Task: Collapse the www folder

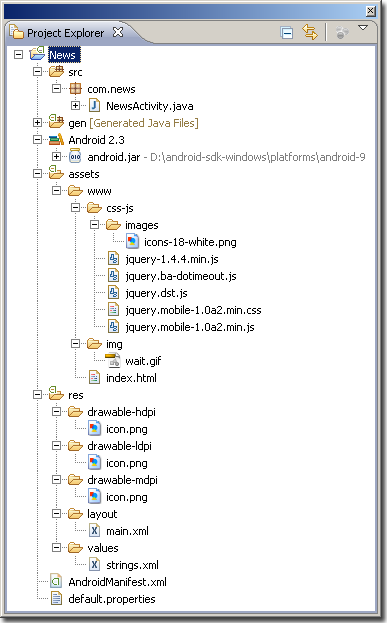Action: [56, 191]
